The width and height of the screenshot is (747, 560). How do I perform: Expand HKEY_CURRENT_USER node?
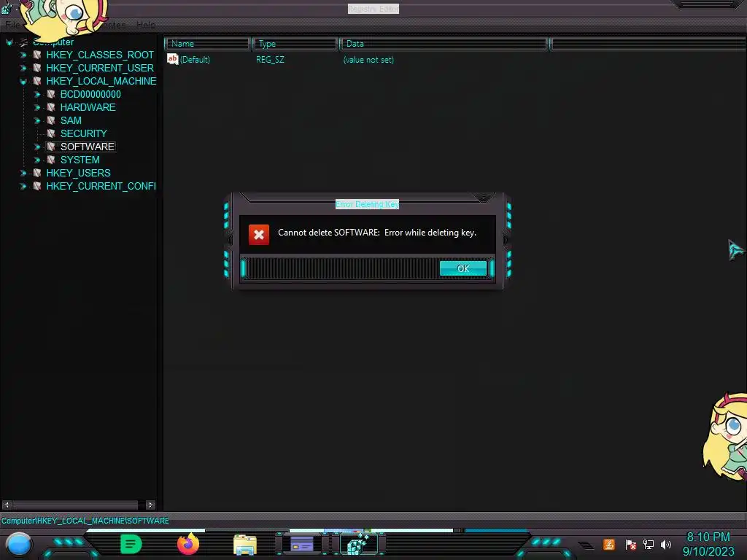(x=23, y=68)
